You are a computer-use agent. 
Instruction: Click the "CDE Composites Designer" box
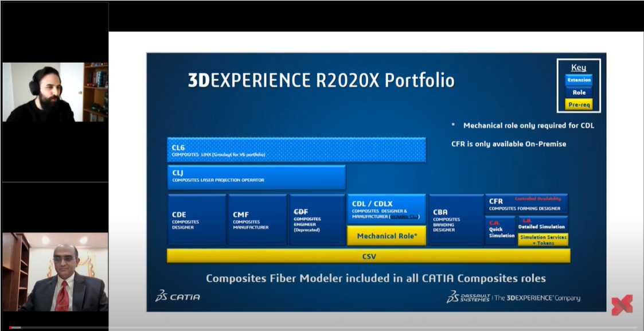point(197,220)
